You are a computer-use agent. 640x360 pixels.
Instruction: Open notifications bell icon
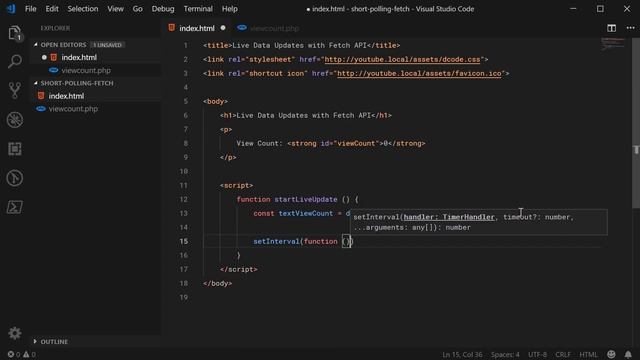point(628,354)
